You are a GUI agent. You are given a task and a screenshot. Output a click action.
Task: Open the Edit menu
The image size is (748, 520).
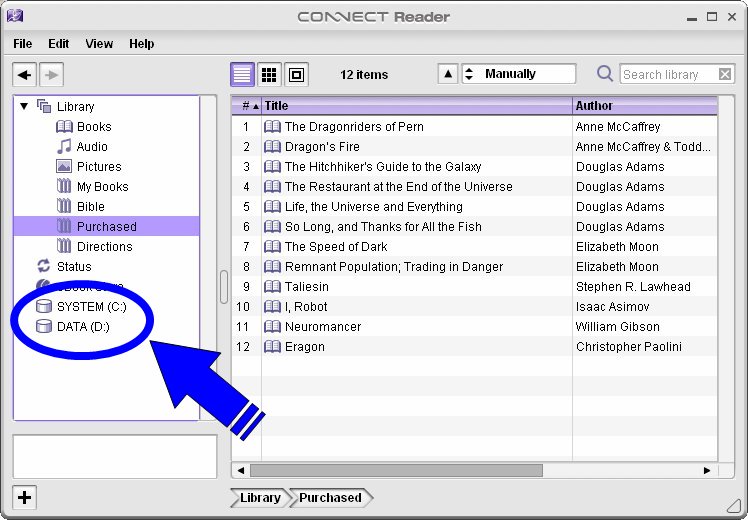pos(59,44)
